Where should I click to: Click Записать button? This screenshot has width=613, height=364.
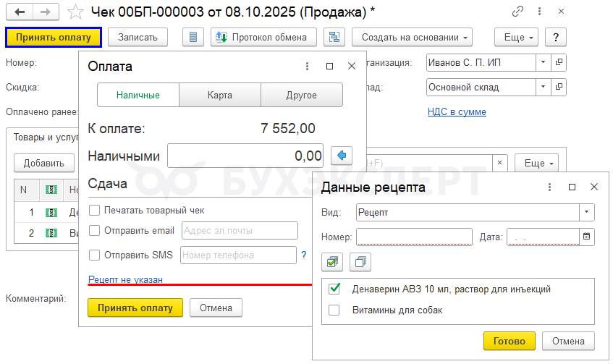coord(138,37)
